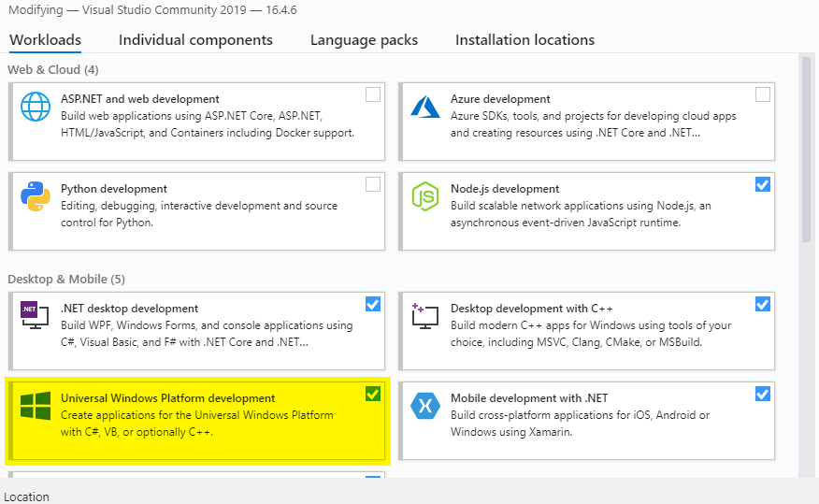This screenshot has height=504, width=819.
Task: Click the Windows logo on UWP workload
Action: 36,406
